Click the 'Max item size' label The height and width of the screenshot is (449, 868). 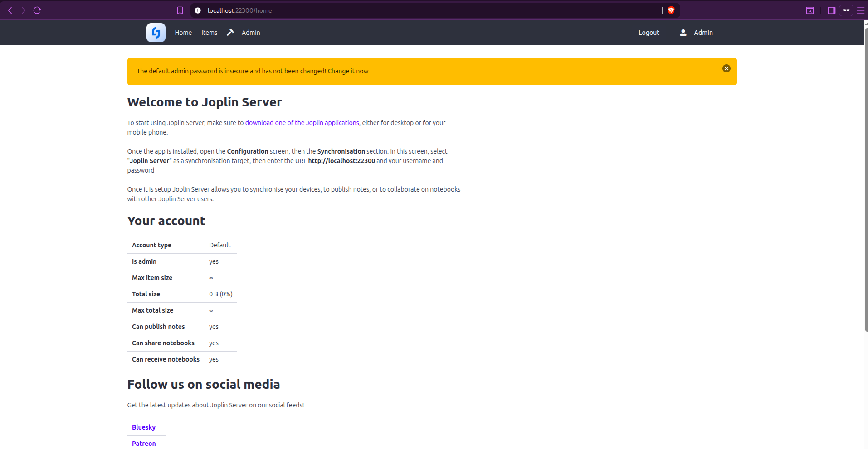pyautogui.click(x=152, y=278)
